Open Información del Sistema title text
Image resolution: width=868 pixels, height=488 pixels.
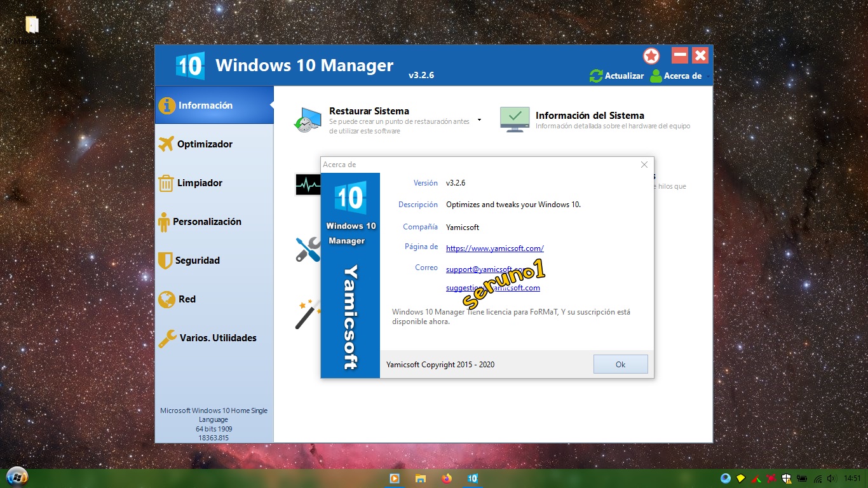(x=590, y=115)
